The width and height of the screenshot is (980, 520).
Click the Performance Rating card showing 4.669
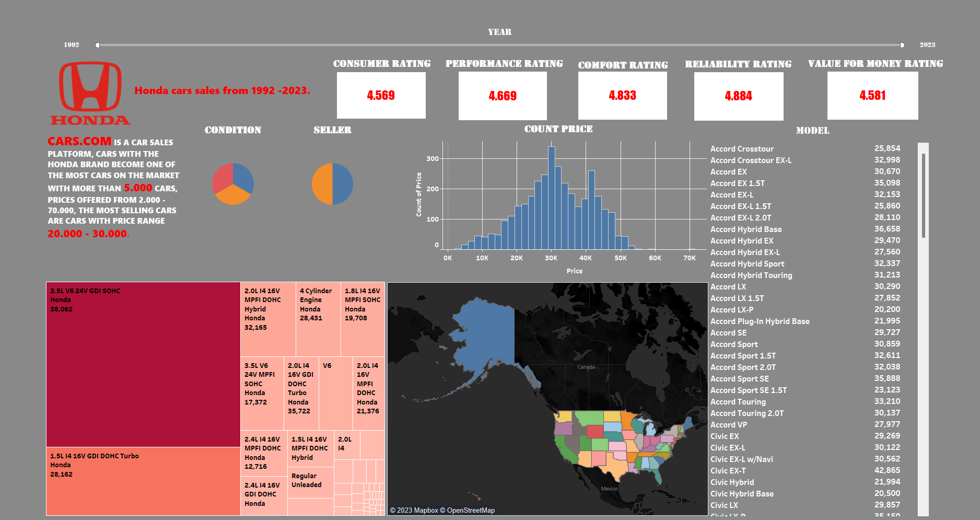point(503,96)
